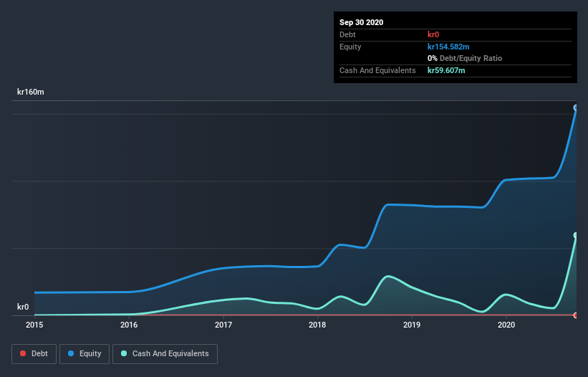Toggle the Equity series in the legend
Image resolution: width=588 pixels, height=377 pixels.
85,354
